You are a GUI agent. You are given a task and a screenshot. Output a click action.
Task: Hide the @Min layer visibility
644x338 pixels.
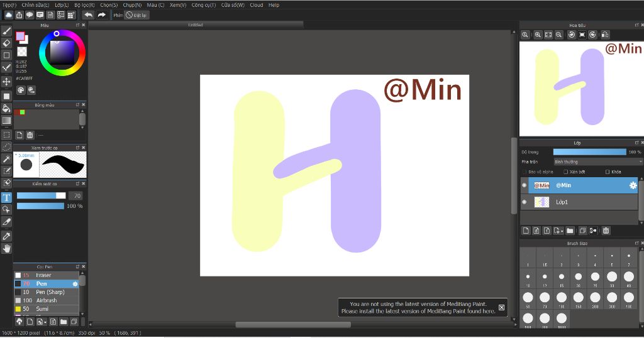524,185
